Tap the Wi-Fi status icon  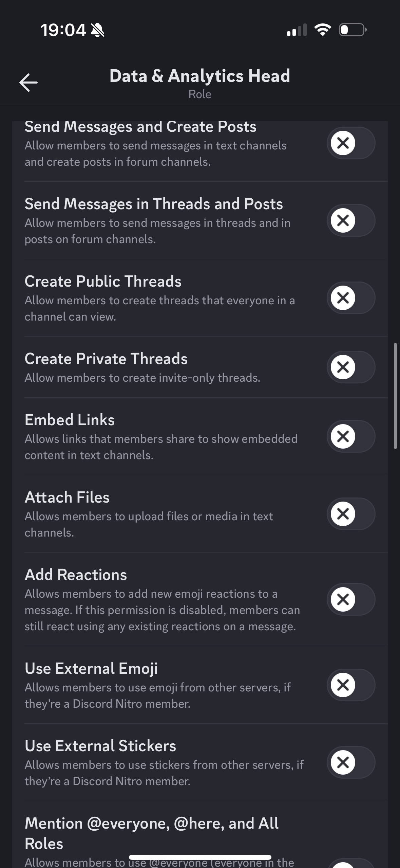[323, 30]
